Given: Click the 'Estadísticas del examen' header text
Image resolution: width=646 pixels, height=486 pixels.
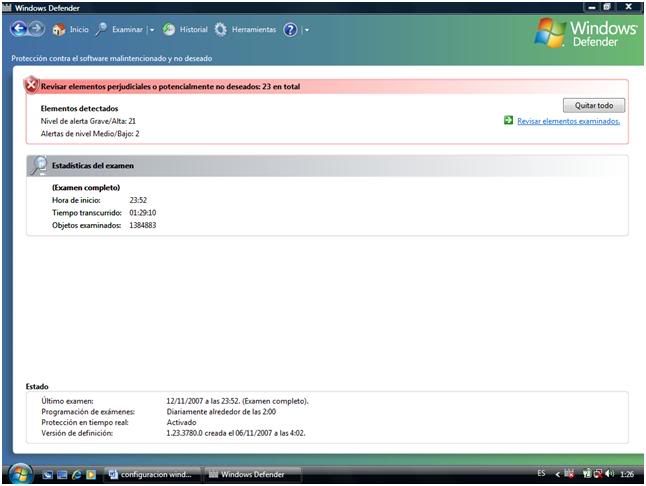Looking at the screenshot, I should coord(93,166).
